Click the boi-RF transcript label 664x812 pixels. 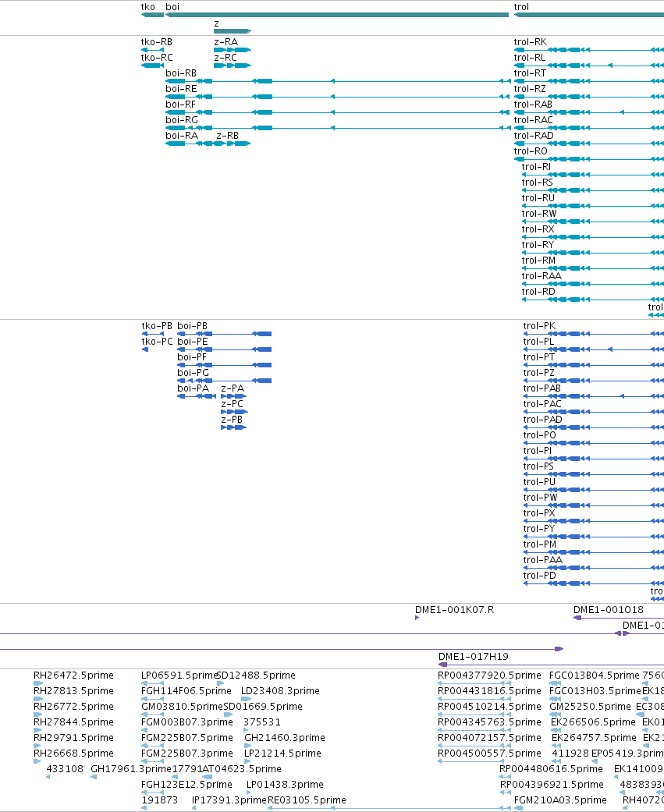[x=180, y=104]
